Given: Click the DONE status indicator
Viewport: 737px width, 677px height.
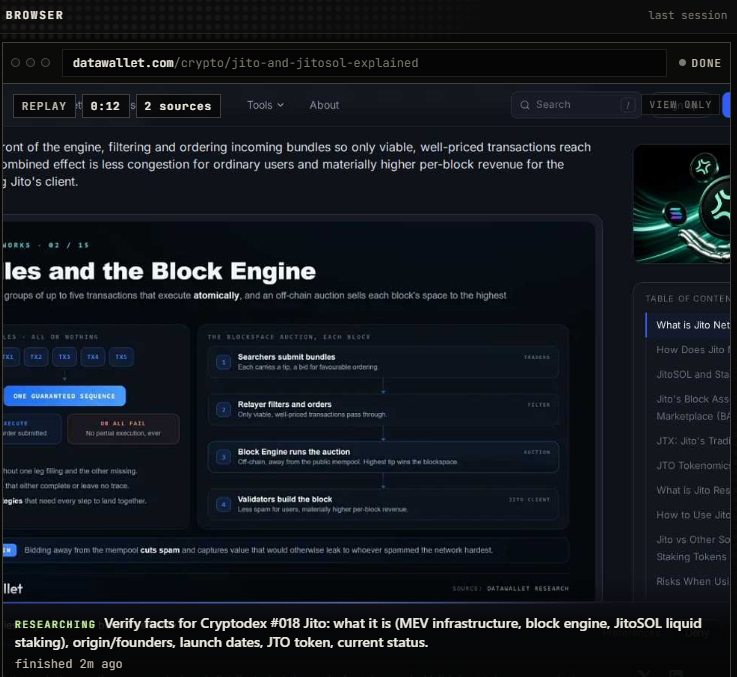Looking at the screenshot, I should coord(700,63).
